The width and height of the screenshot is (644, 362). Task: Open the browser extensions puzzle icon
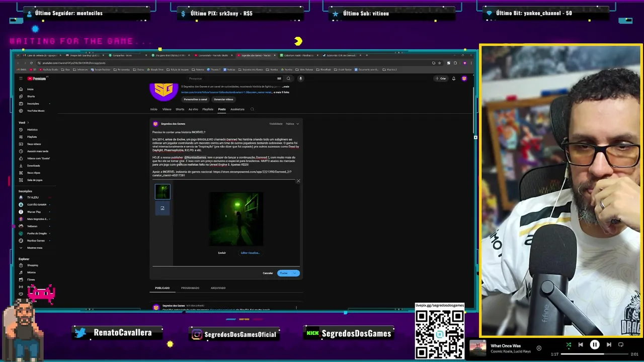[455, 63]
